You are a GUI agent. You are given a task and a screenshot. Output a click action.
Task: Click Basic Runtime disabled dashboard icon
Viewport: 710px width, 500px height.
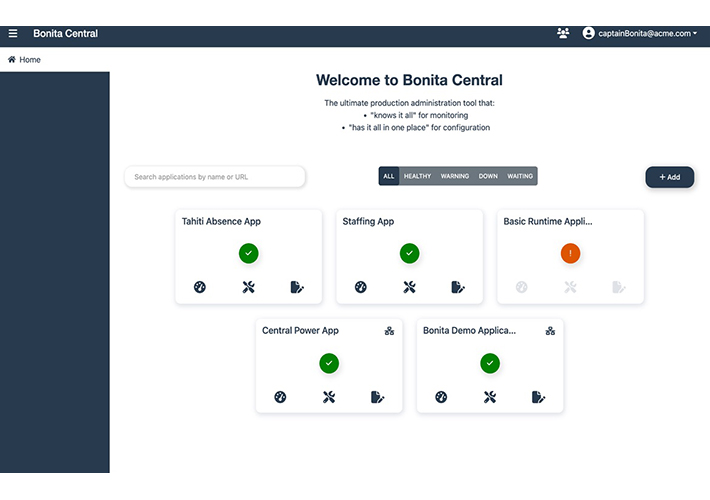tap(522, 287)
